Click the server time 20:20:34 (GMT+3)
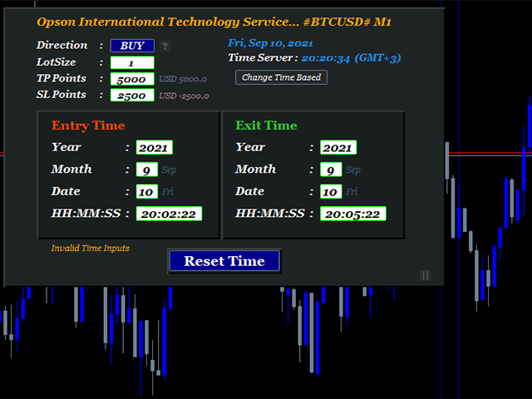 351,58
